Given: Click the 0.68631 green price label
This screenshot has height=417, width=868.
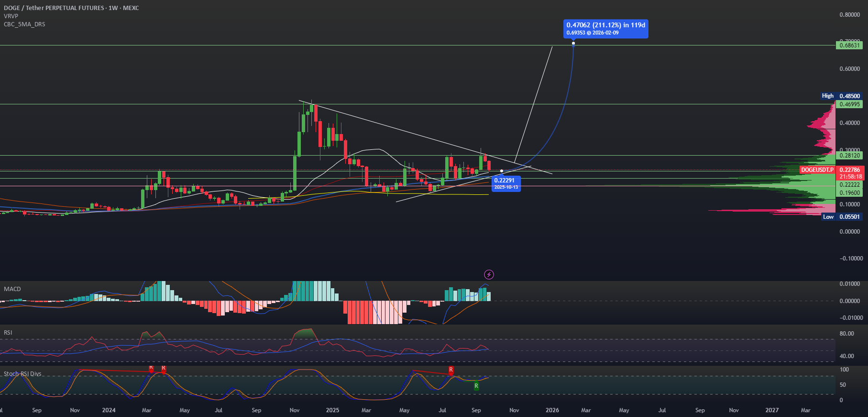Looking at the screenshot, I should [x=849, y=45].
